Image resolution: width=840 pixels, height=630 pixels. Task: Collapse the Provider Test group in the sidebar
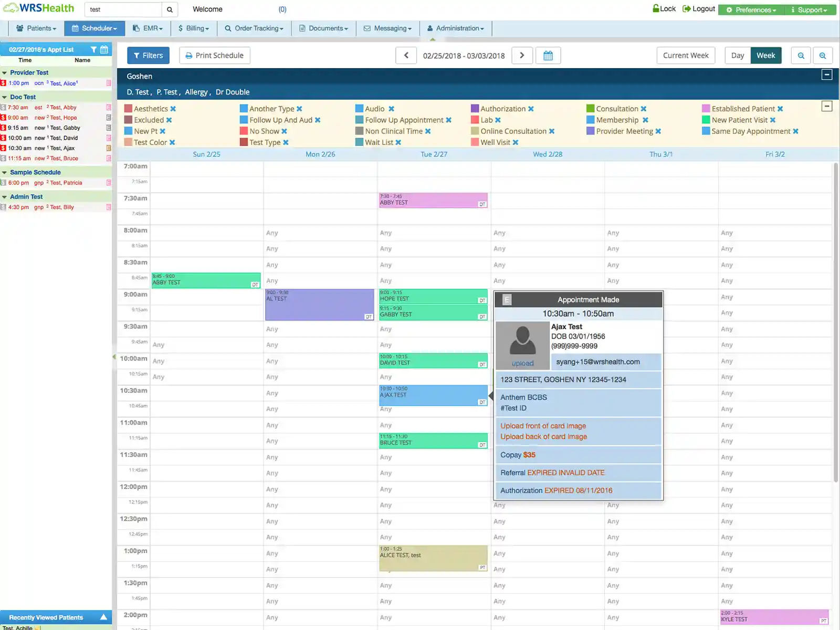5,72
